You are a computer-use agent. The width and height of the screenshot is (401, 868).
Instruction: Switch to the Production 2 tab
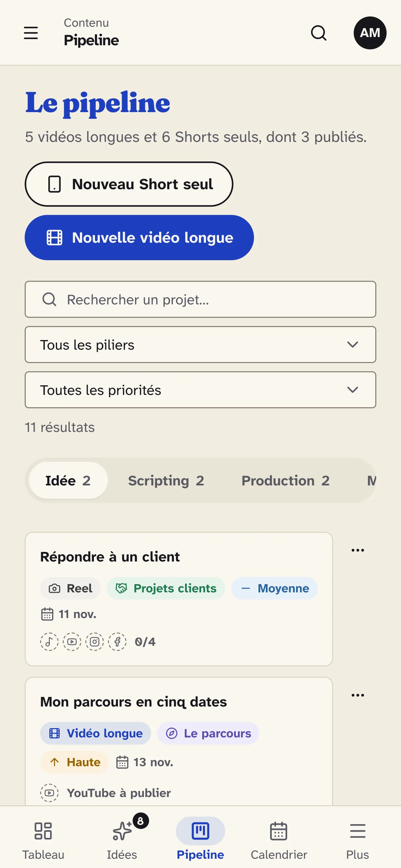[x=285, y=480]
